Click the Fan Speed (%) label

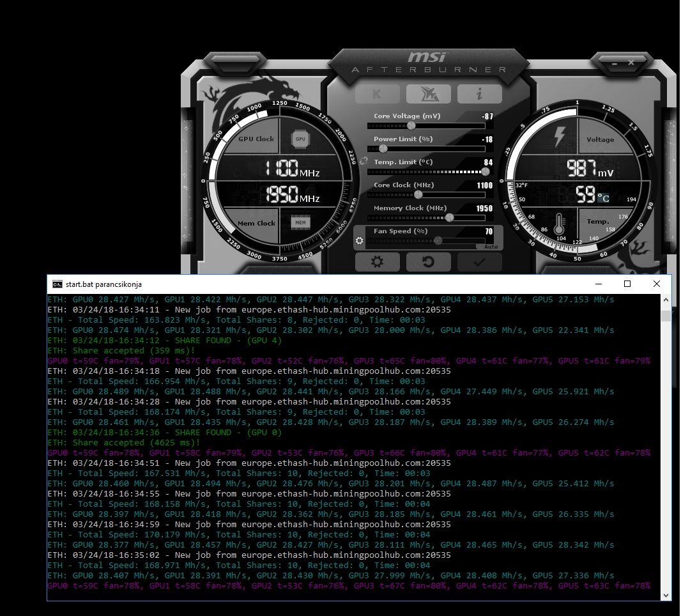(x=401, y=231)
